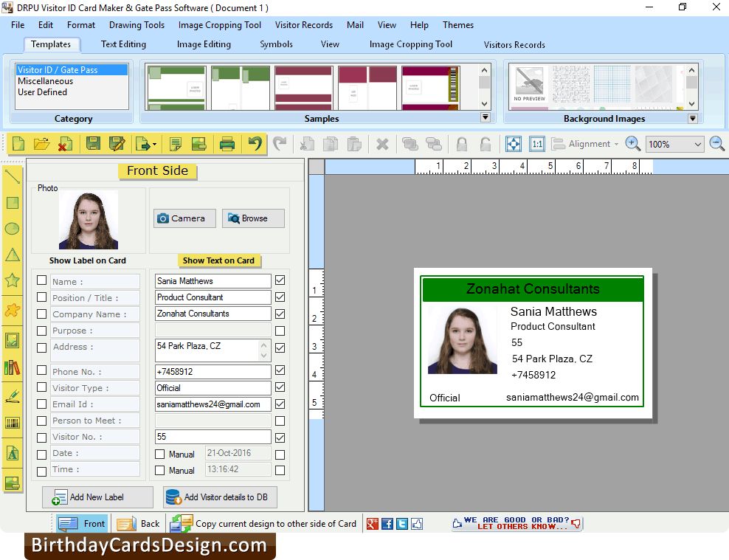Switch to the Symbols tab
The height and width of the screenshot is (560, 729).
(x=276, y=44)
